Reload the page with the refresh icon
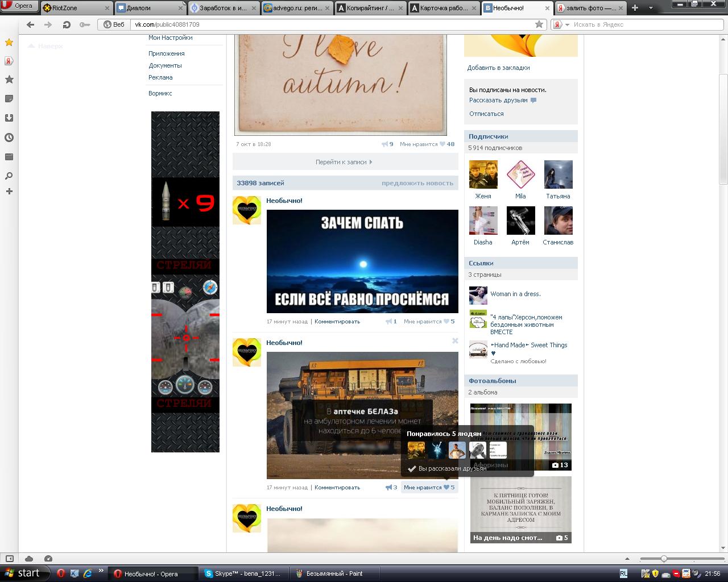Screen dimensions: 728x582 coord(67,24)
